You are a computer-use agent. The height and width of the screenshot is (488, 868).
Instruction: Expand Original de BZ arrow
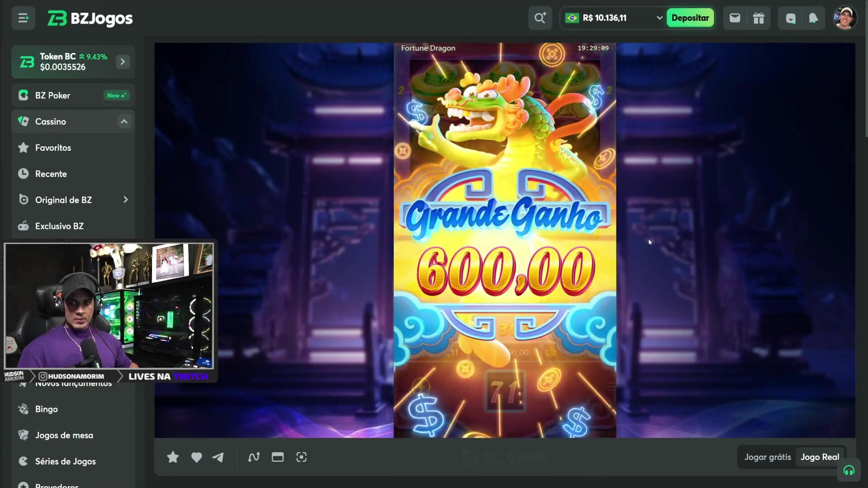pyautogui.click(x=125, y=200)
